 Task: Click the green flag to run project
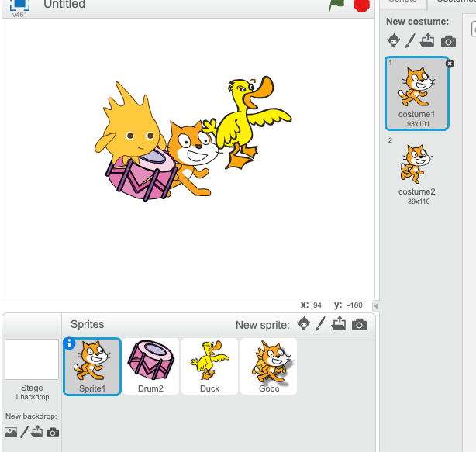pos(336,5)
